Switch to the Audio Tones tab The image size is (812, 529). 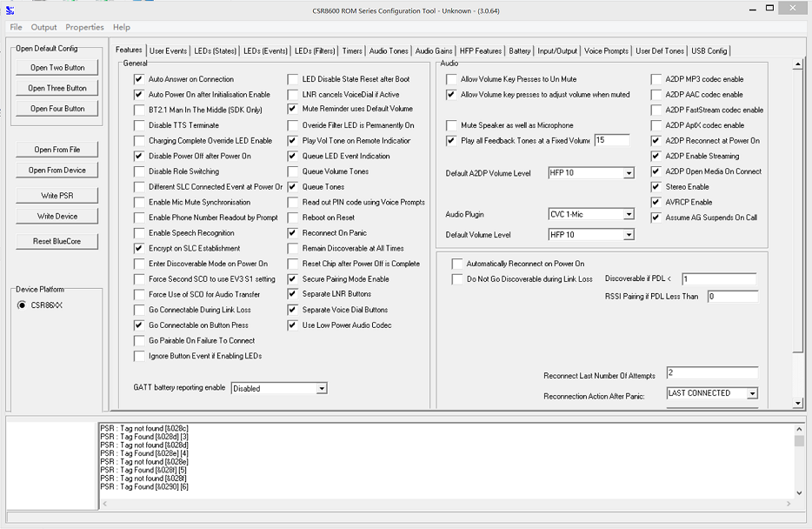point(388,51)
